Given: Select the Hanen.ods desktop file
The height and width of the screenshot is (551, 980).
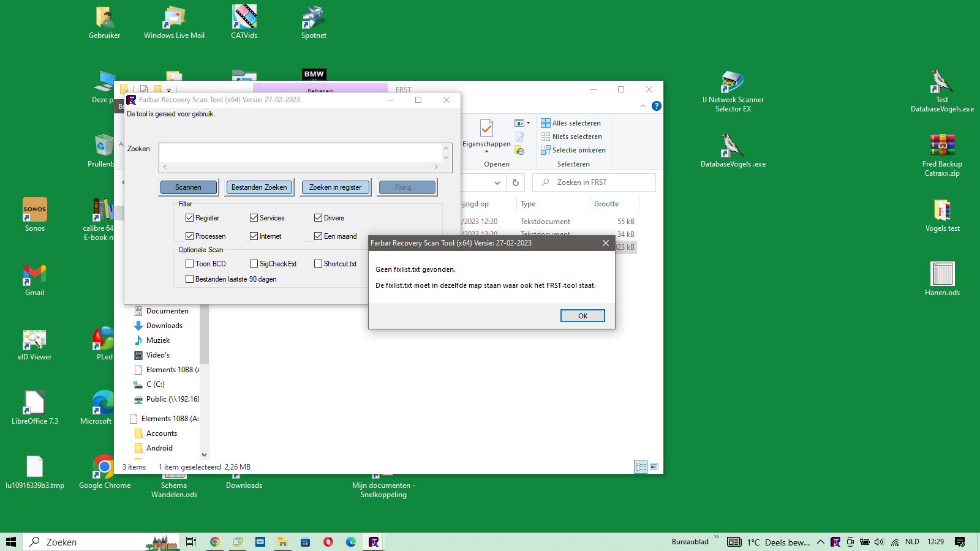Looking at the screenshot, I should coord(943,279).
